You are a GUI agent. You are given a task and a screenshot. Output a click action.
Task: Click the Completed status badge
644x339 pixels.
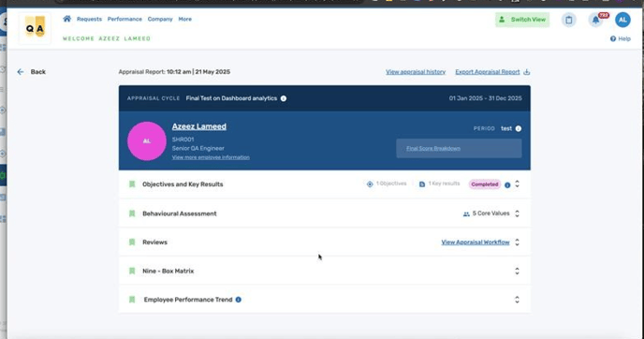485,184
